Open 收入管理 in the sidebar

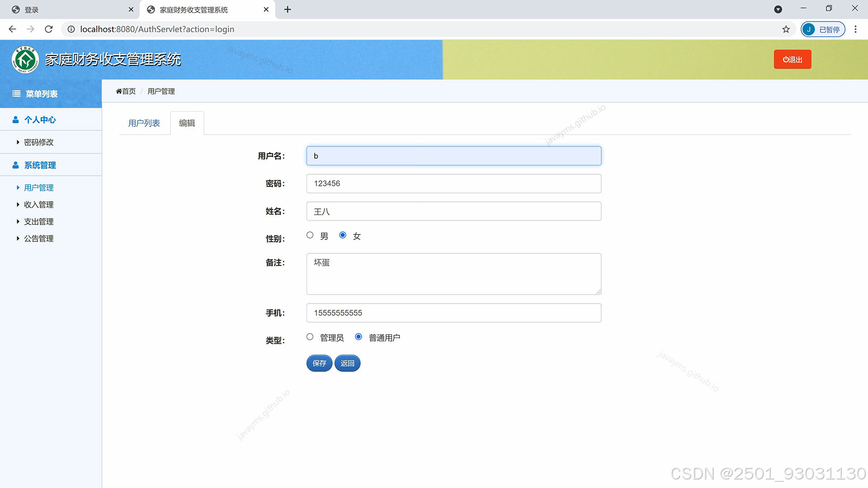point(38,205)
